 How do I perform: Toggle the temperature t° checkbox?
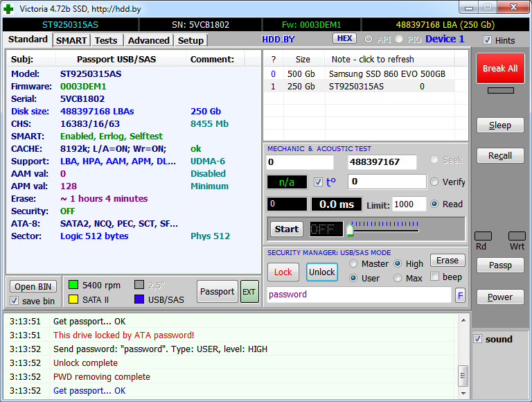tap(318, 182)
